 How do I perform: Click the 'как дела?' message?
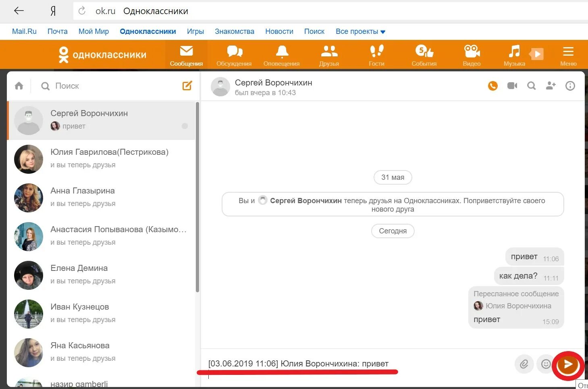[x=529, y=276]
